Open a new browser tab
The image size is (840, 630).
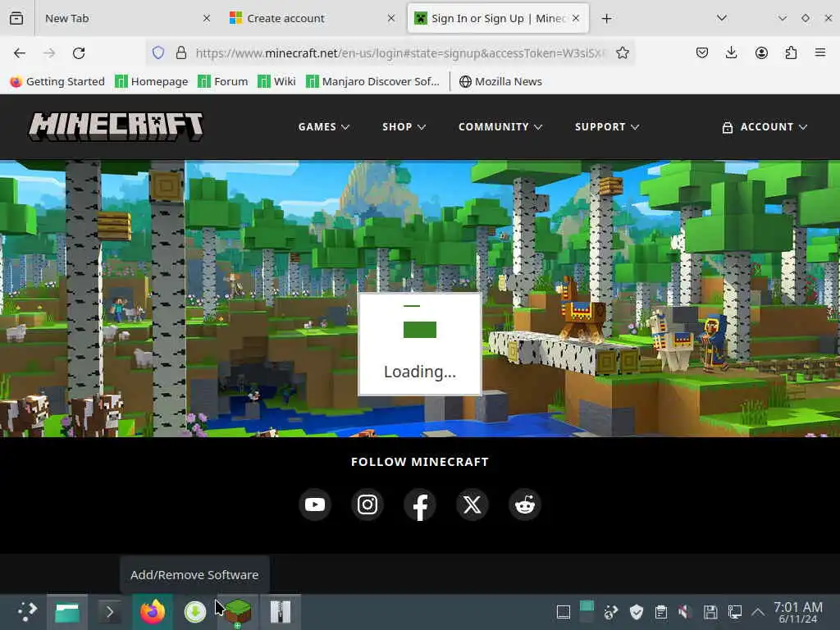[606, 19]
